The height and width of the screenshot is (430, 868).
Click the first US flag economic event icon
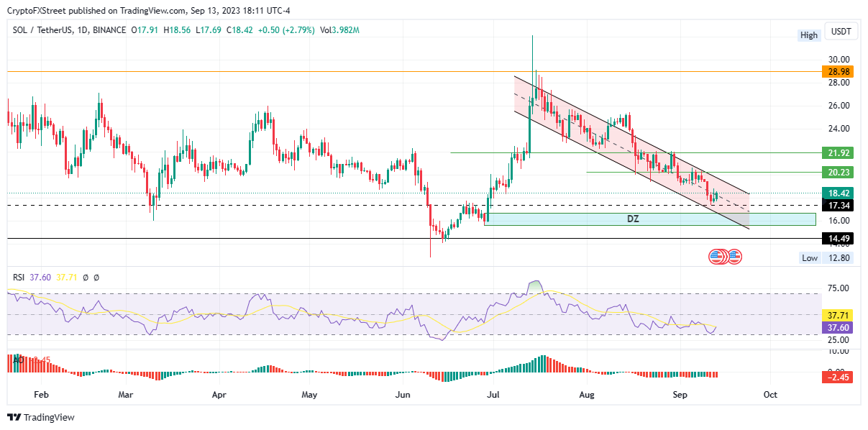pos(716,256)
